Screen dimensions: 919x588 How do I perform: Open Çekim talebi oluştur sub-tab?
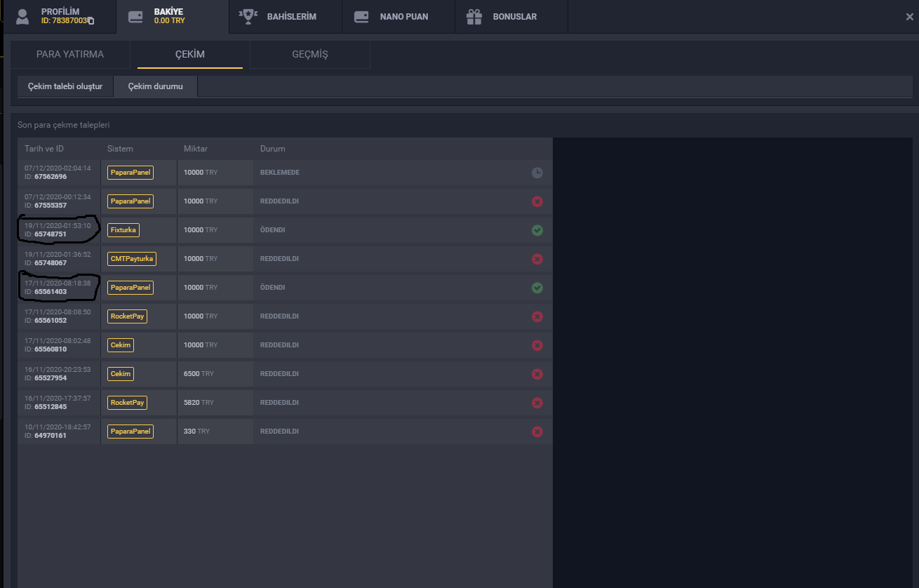65,86
